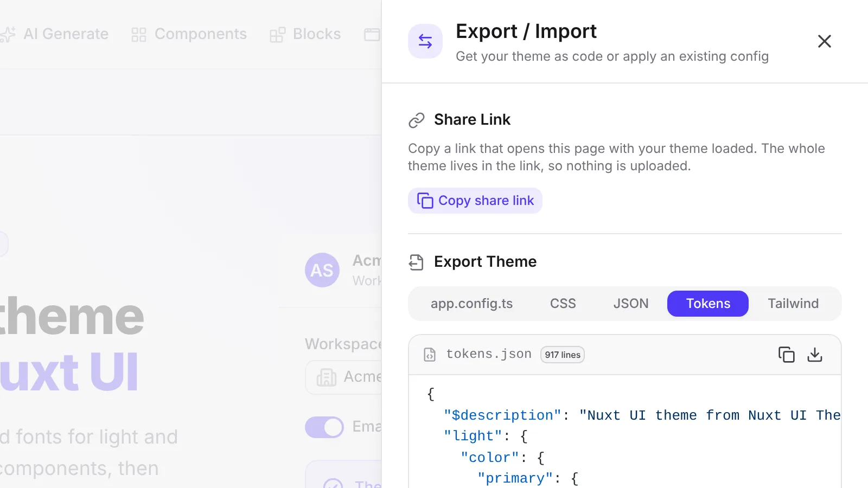868x488 pixels.
Task: Click the "light" key in code
Action: tap(473, 436)
